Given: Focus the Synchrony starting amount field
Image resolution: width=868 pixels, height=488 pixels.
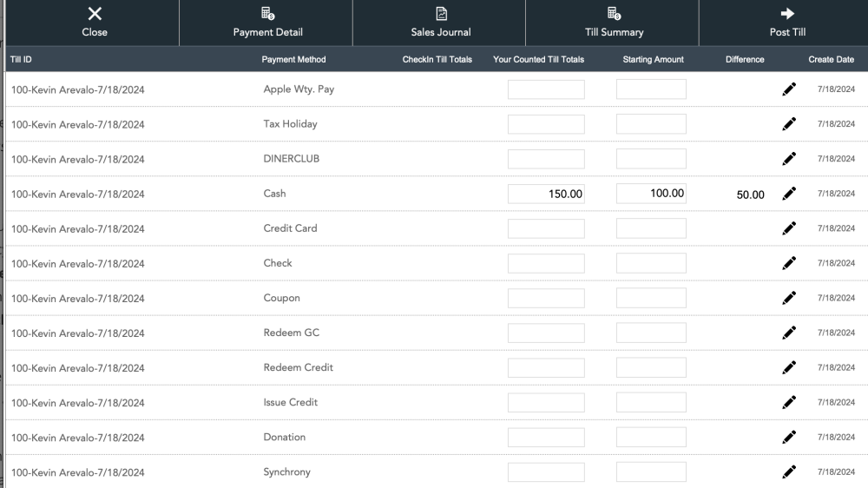Looking at the screenshot, I should (651, 472).
